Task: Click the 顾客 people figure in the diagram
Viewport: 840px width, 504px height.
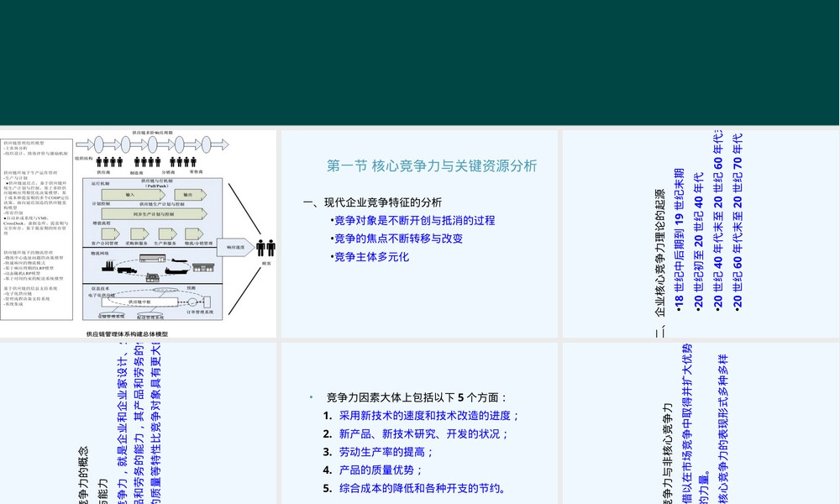Action: 265,249
